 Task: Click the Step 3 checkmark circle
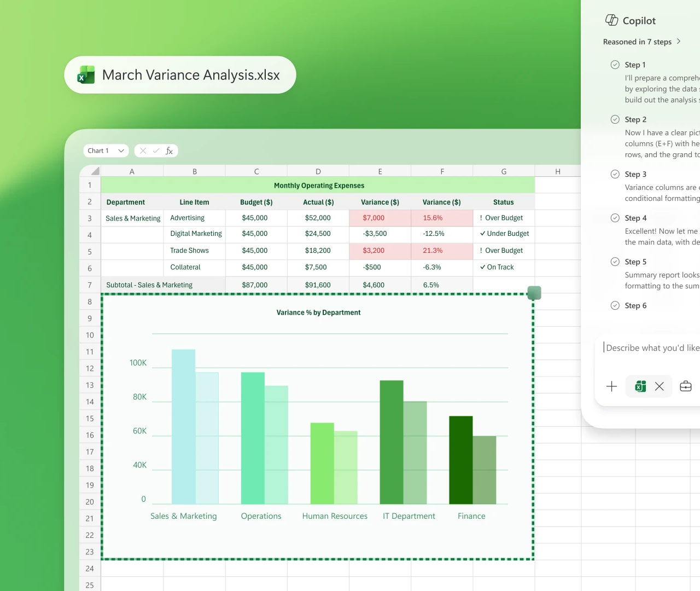tap(615, 174)
